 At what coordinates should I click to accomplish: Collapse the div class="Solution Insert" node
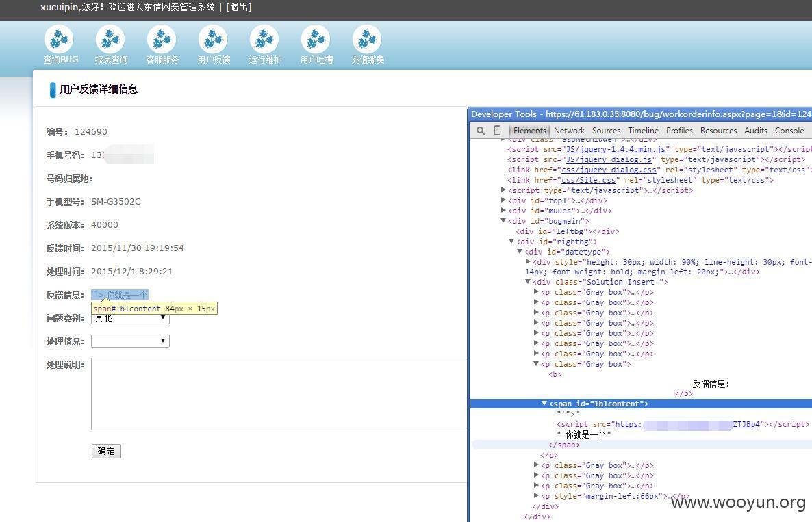pyautogui.click(x=528, y=282)
